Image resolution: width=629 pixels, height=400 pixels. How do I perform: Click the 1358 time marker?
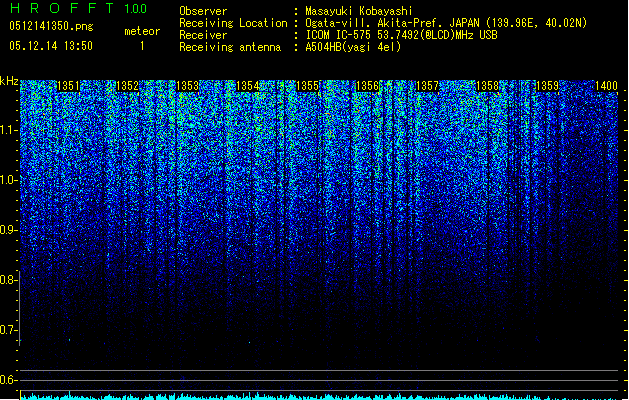point(487,86)
